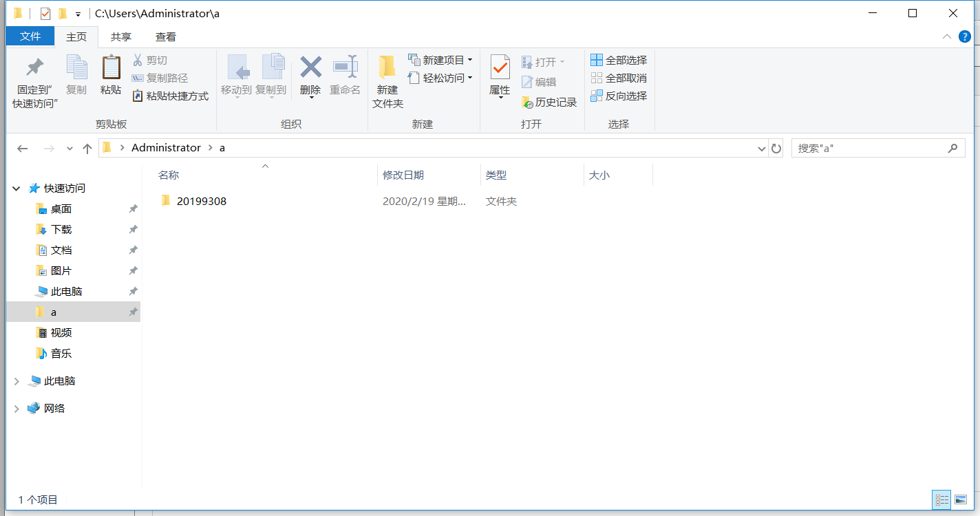980x516 pixels.
Task: Click Invert Selection (反向选择) icon
Action: click(597, 96)
